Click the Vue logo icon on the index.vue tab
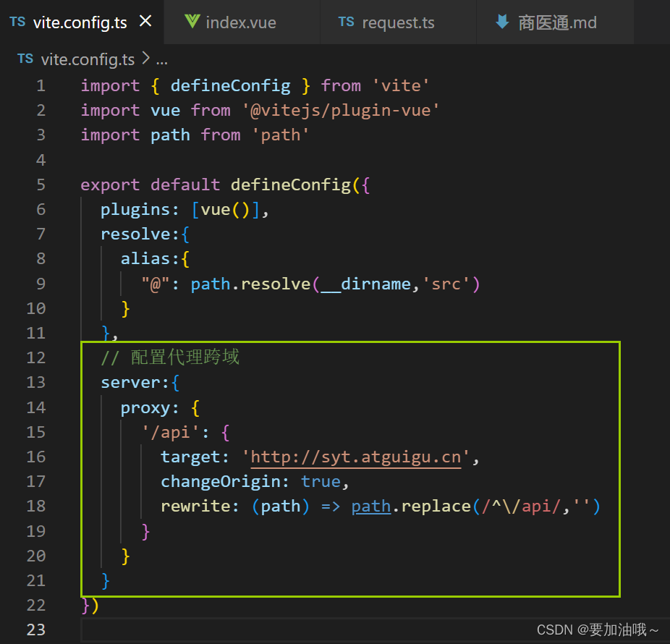Image resolution: width=670 pixels, height=644 pixels. coord(191,22)
